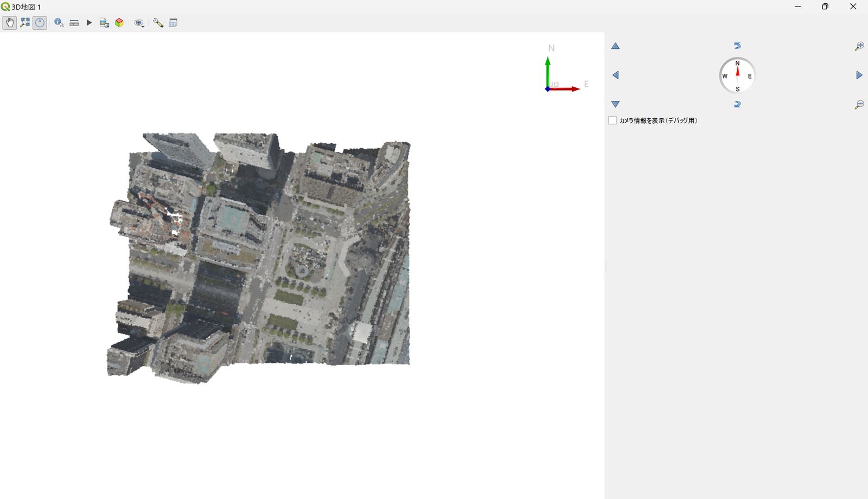
Task: Click the zoom in magnifier icon
Action: (859, 46)
